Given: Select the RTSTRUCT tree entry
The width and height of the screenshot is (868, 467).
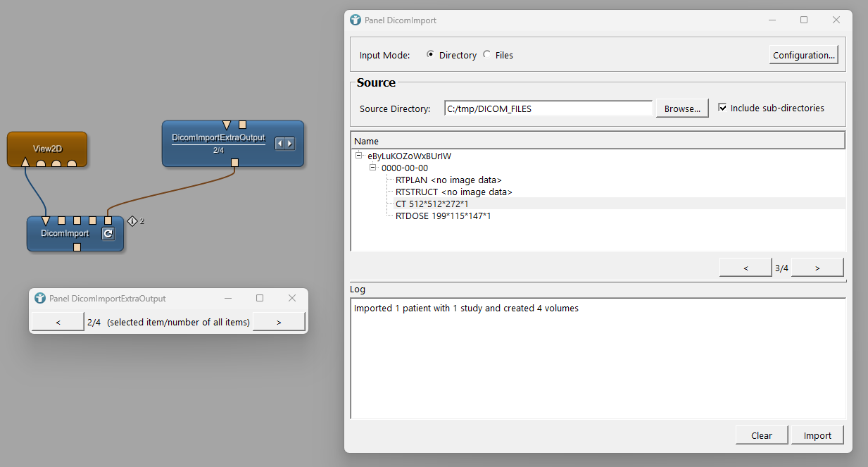Looking at the screenshot, I should 453,192.
